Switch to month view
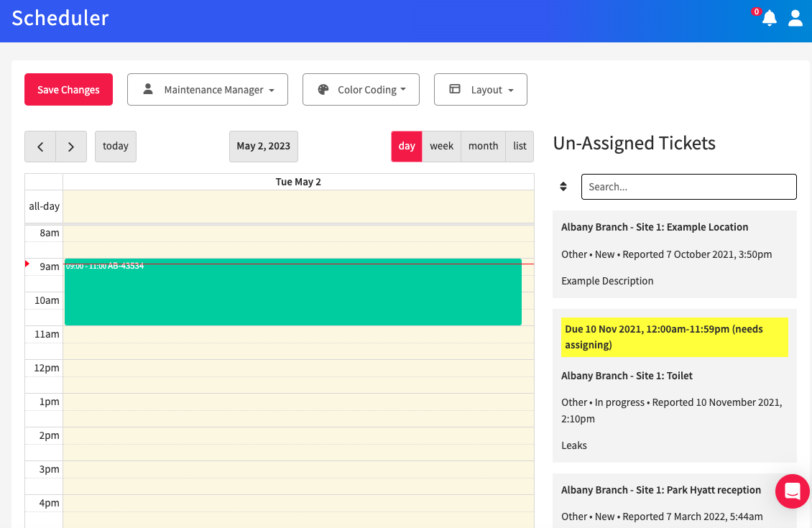 pos(483,146)
